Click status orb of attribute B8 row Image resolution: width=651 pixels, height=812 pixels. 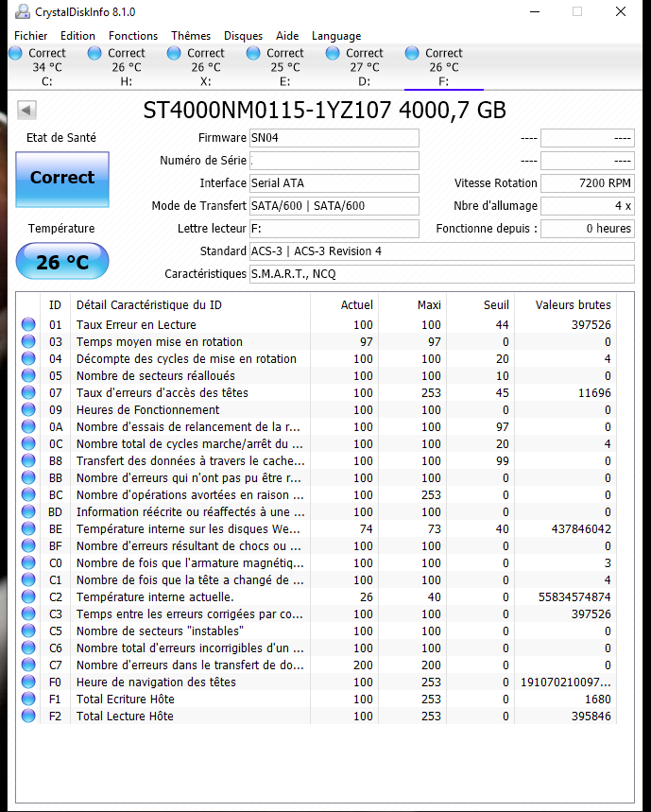(28, 461)
